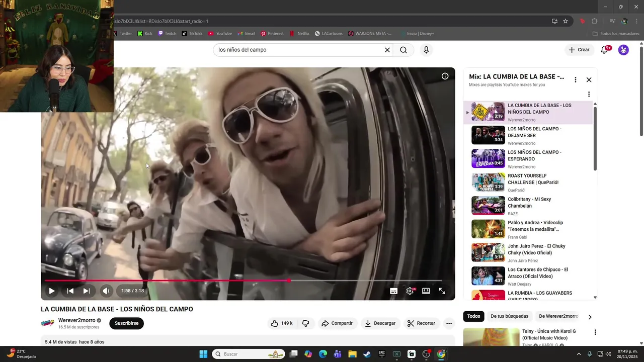This screenshot has width=644, height=362.
Task: Enter fullscreen mode
Action: tap(442, 291)
